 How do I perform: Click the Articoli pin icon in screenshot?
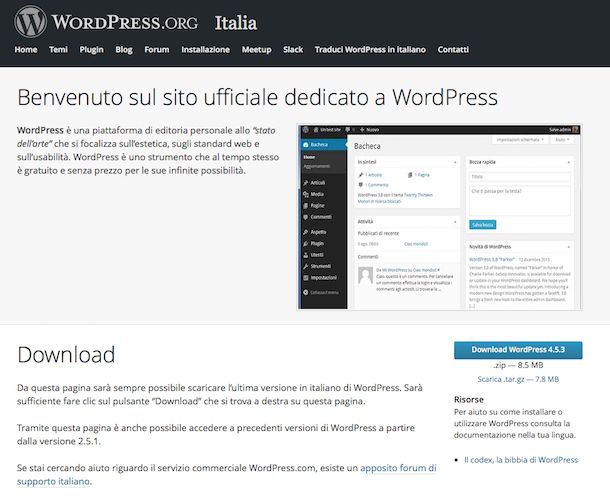pos(306,182)
